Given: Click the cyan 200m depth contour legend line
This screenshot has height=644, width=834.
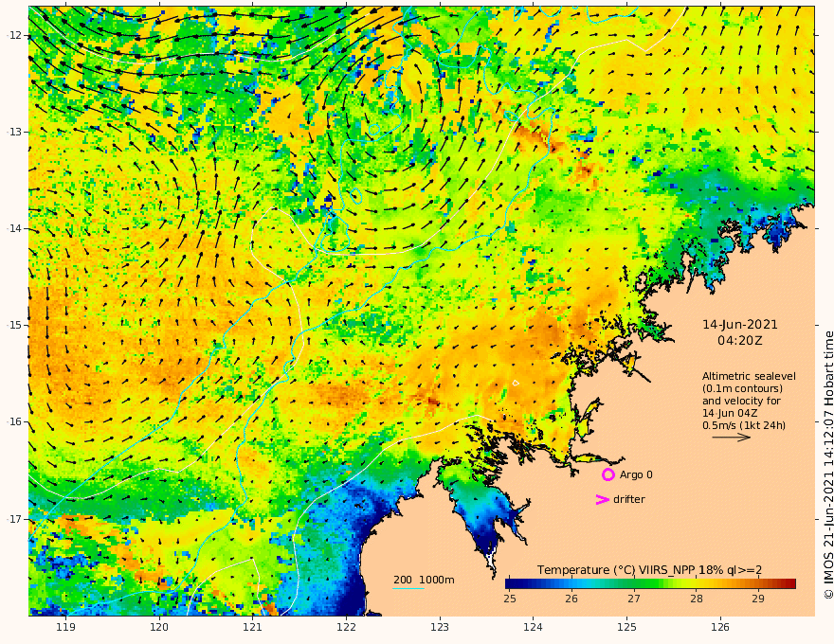Looking at the screenshot, I should tap(408, 588).
